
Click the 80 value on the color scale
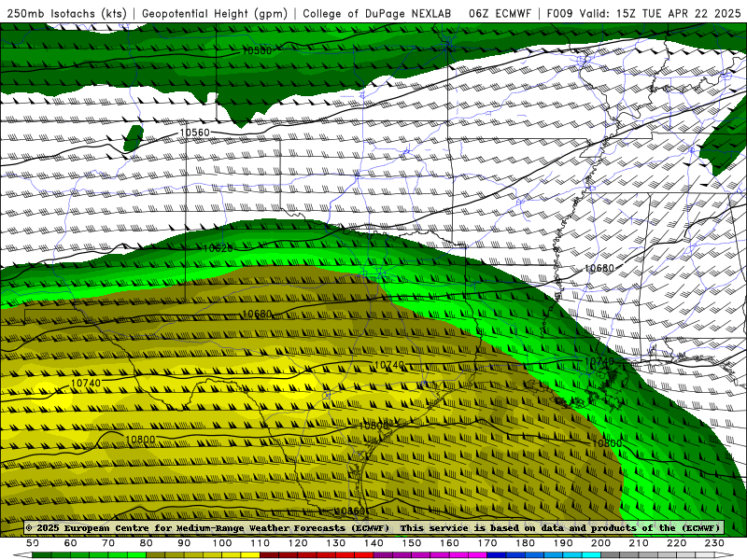click(147, 543)
